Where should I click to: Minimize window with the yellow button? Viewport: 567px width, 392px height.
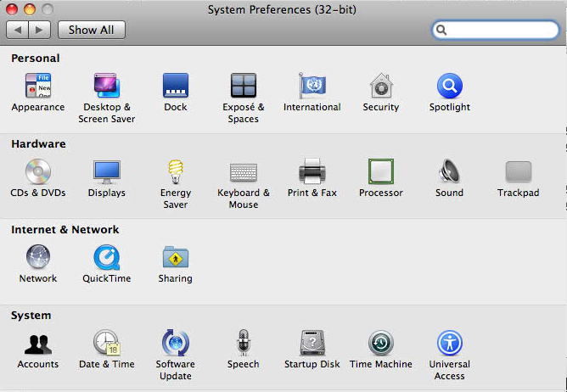(x=30, y=9)
